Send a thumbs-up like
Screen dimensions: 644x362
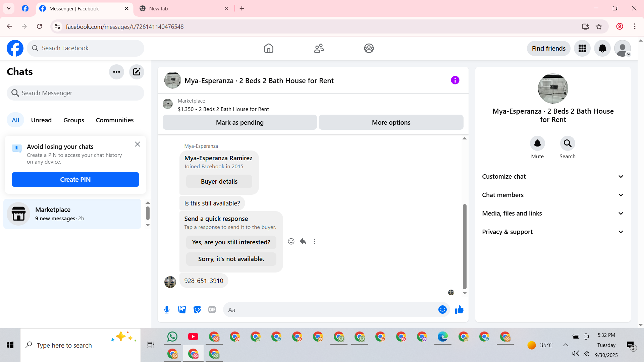coord(459,310)
